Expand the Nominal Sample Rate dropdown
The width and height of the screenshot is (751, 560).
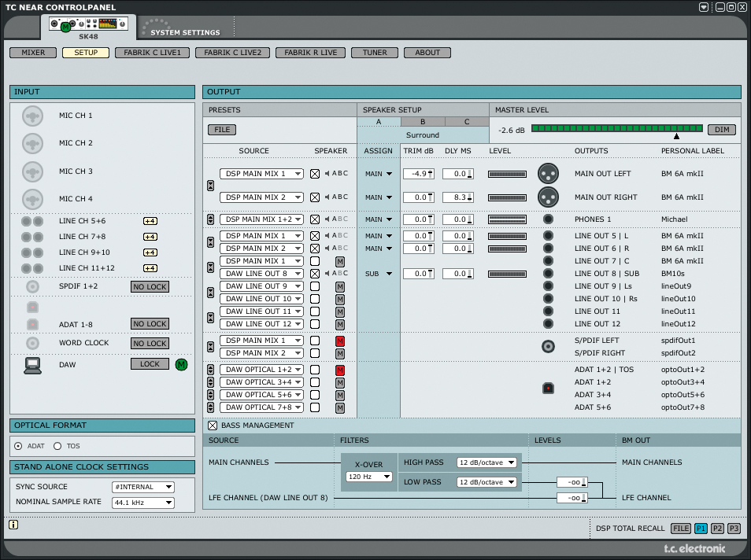pos(142,503)
